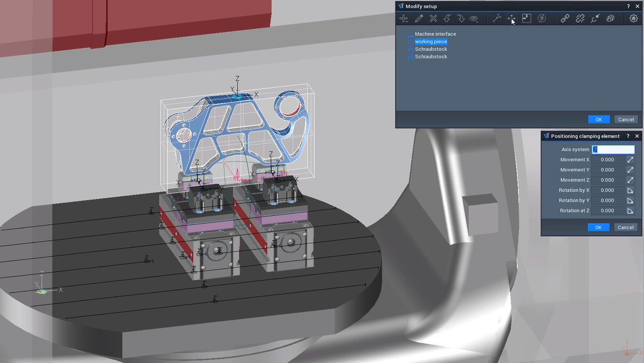The height and width of the screenshot is (363, 644).
Task: Click the unlink broken chain icon
Action: [580, 18]
